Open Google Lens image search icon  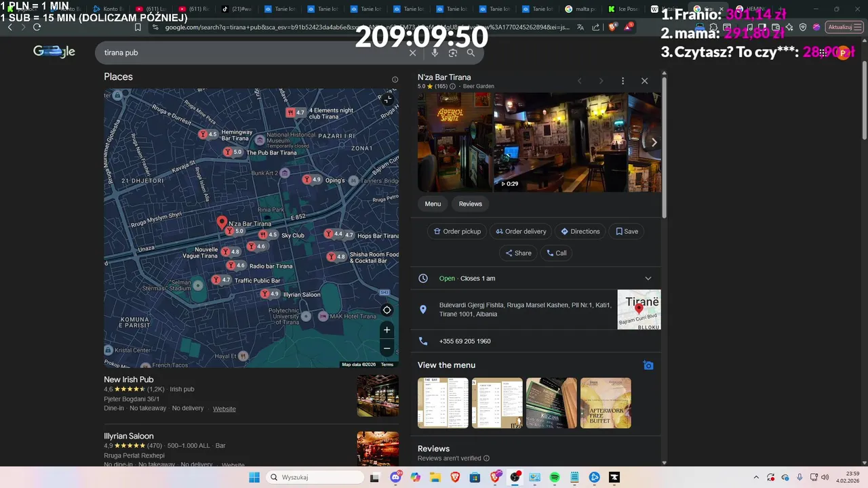point(453,53)
